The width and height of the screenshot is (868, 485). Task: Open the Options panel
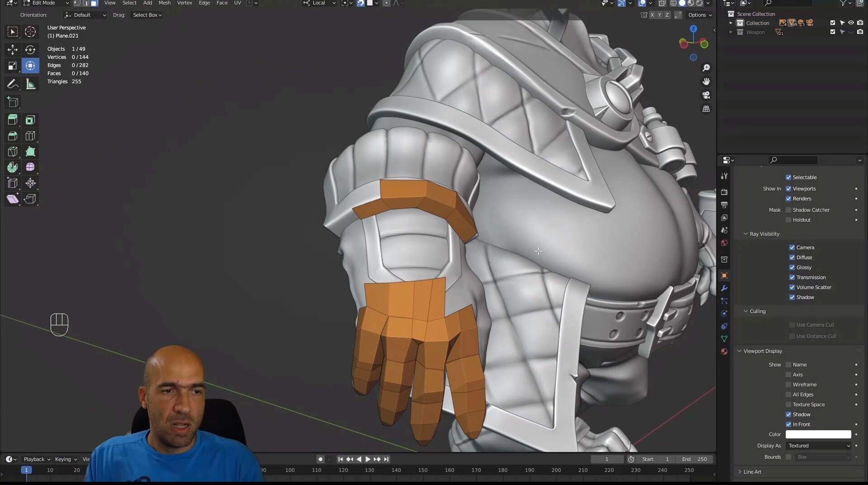pos(699,14)
